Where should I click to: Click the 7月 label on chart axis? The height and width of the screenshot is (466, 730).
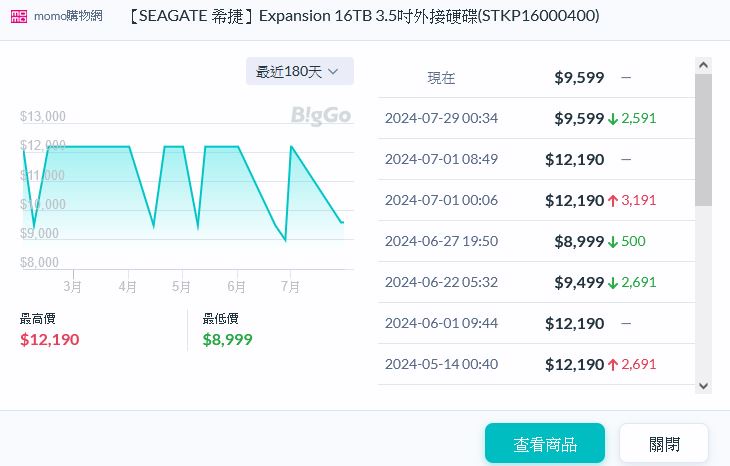290,286
